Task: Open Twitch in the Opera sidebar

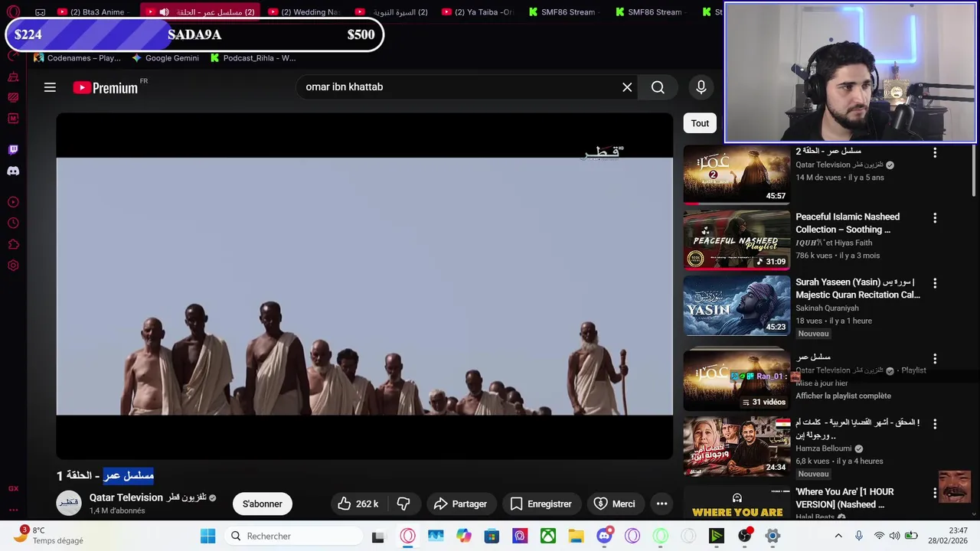Action: click(13, 150)
